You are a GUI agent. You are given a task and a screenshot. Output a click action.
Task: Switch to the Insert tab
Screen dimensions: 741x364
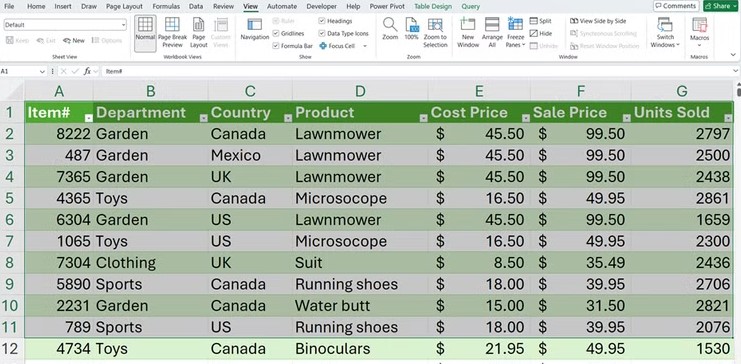[63, 7]
